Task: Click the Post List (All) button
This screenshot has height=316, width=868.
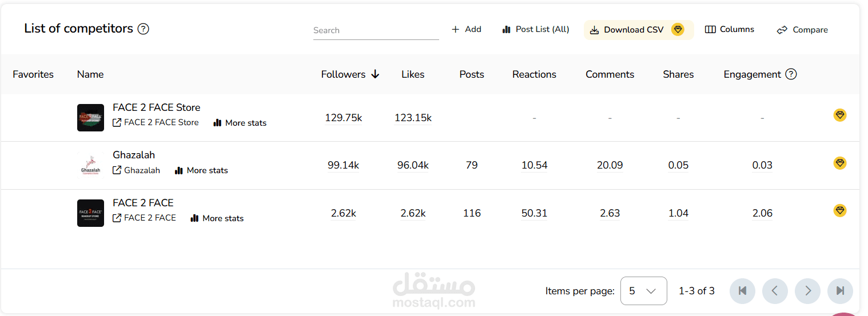Action: [x=536, y=30]
